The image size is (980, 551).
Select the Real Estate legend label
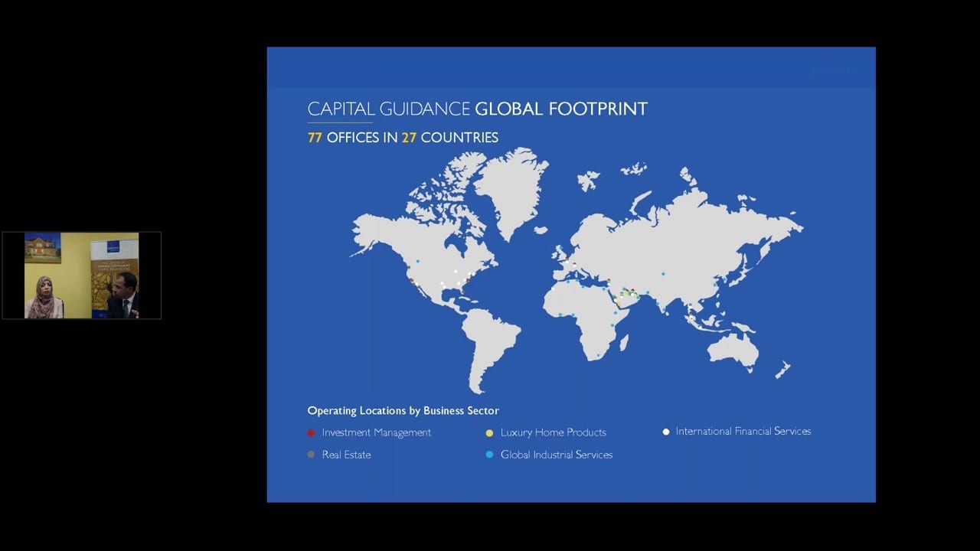(x=346, y=455)
